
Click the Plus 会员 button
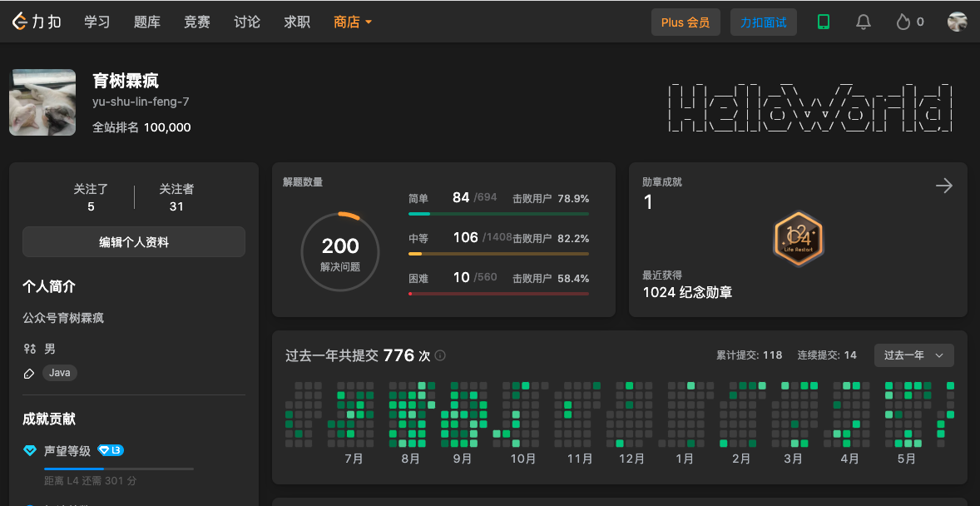click(x=686, y=22)
